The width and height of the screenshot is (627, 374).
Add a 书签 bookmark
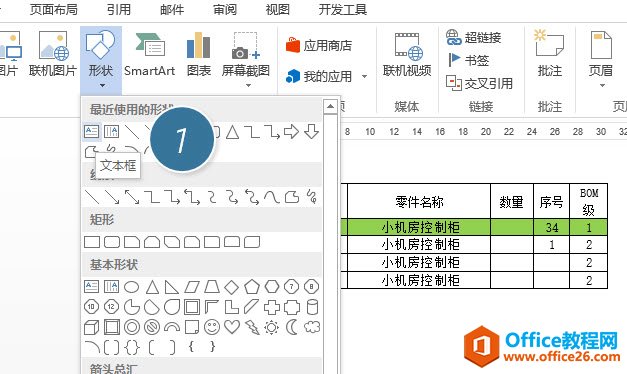(468, 60)
